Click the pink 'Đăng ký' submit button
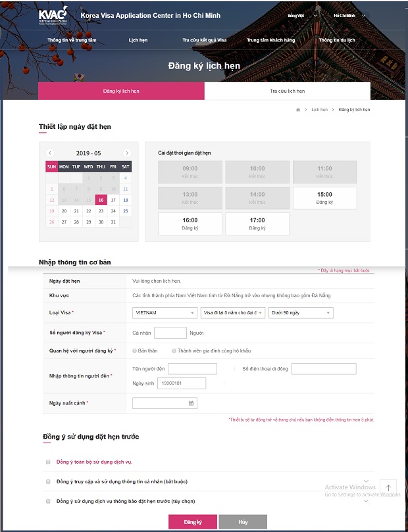Image resolution: width=408 pixels, height=532 pixels. pos(193,521)
